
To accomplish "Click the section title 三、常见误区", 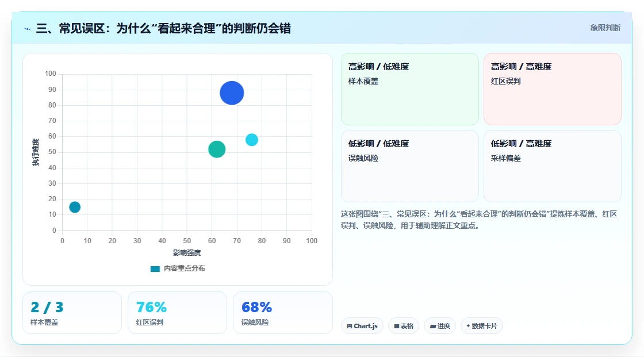I will [163, 28].
